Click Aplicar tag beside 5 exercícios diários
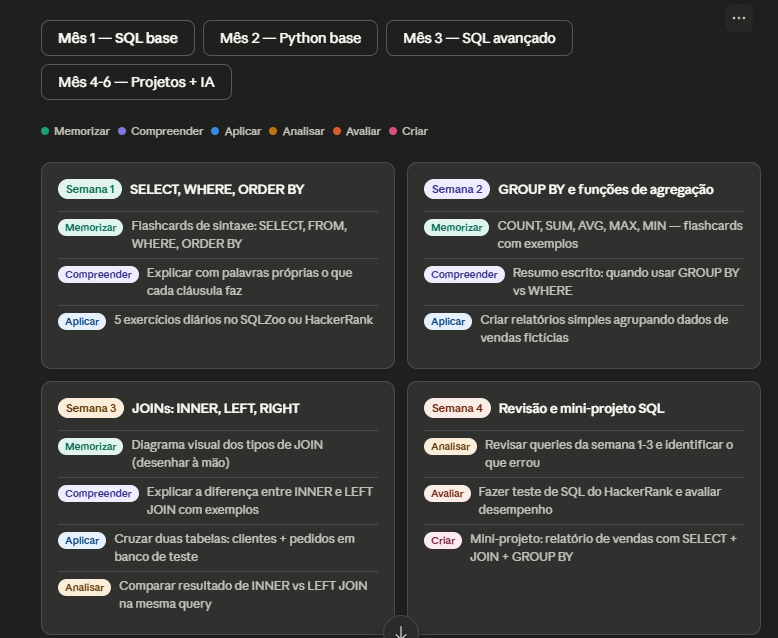Screen dimensions: 778x638 pyautogui.click(x=82, y=321)
